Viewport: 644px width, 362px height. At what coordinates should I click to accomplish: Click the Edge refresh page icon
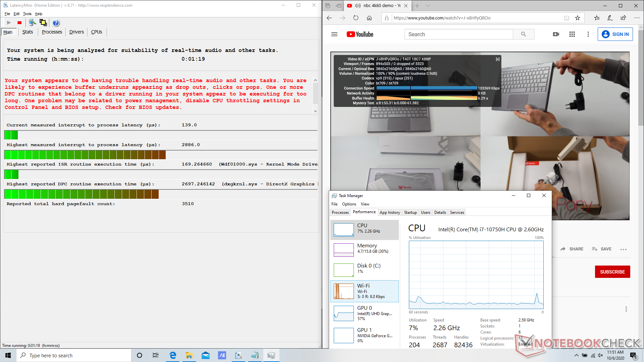[356, 18]
